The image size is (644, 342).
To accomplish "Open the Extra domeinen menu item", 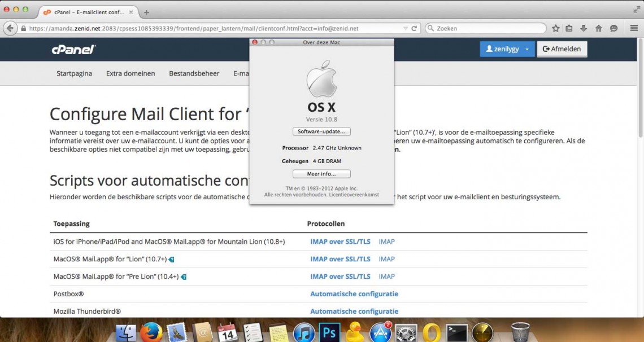I will click(x=130, y=73).
